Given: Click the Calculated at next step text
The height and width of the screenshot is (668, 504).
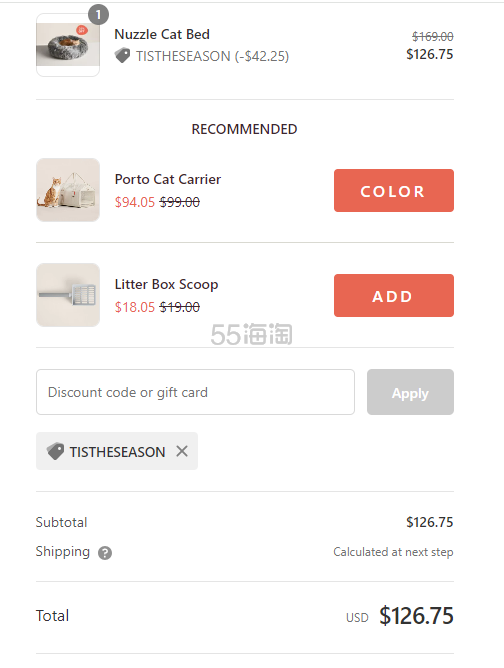Looking at the screenshot, I should [393, 552].
